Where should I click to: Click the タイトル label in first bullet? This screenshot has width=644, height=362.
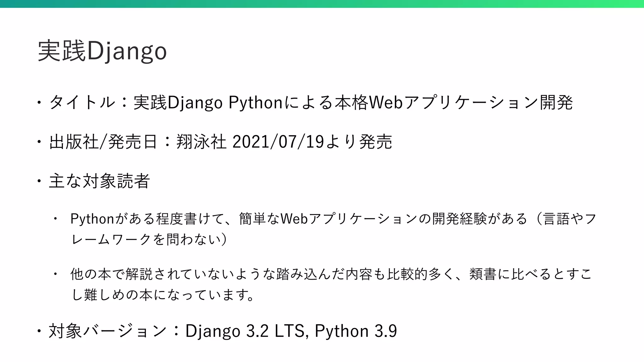coord(82,102)
